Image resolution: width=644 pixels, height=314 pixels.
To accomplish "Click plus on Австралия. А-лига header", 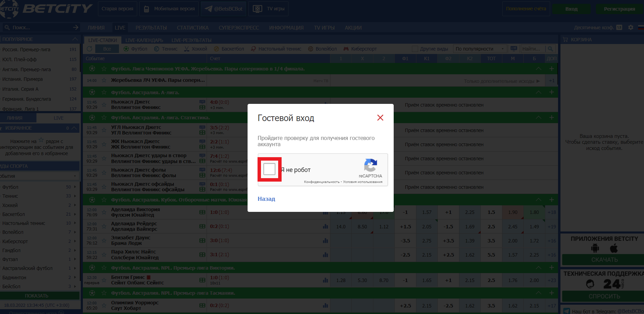I will [552, 92].
